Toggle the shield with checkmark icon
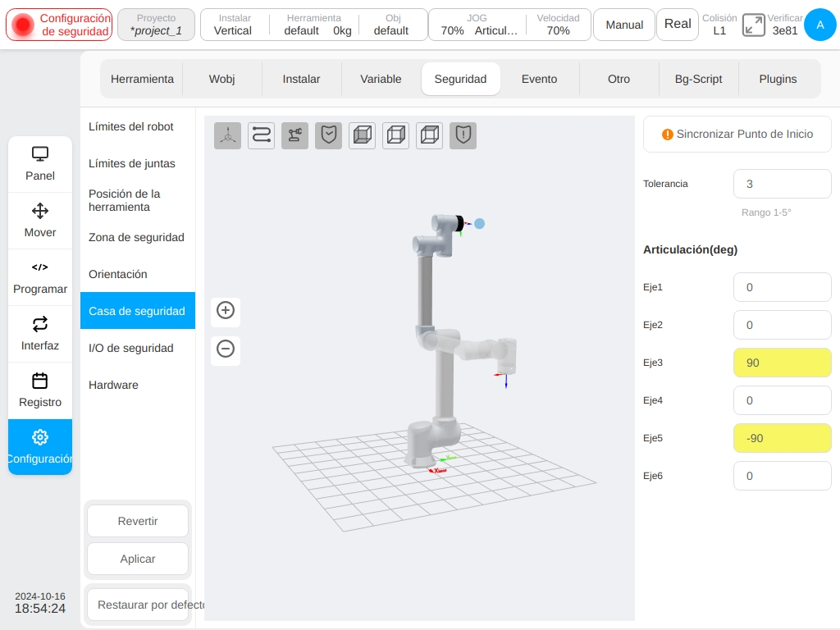 click(328, 135)
